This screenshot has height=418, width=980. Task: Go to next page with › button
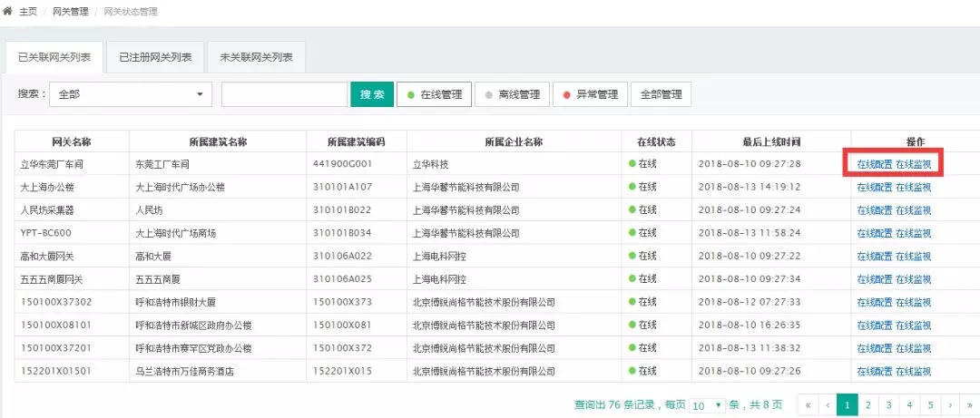950,405
